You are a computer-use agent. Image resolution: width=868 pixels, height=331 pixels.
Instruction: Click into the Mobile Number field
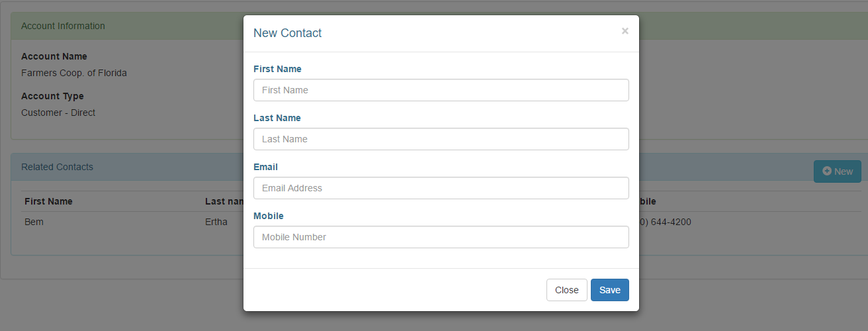click(x=441, y=237)
